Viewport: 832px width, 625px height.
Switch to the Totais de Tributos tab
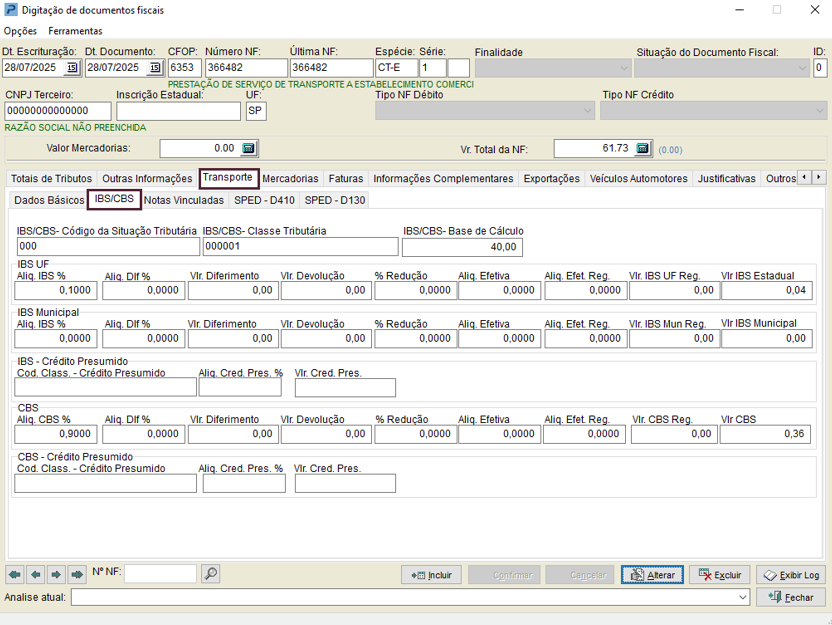click(51, 179)
